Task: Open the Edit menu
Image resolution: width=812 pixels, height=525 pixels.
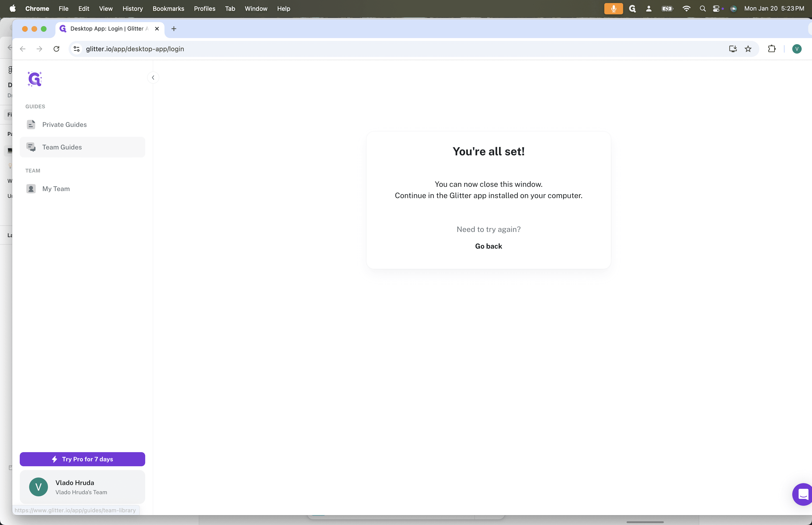Action: [x=84, y=8]
